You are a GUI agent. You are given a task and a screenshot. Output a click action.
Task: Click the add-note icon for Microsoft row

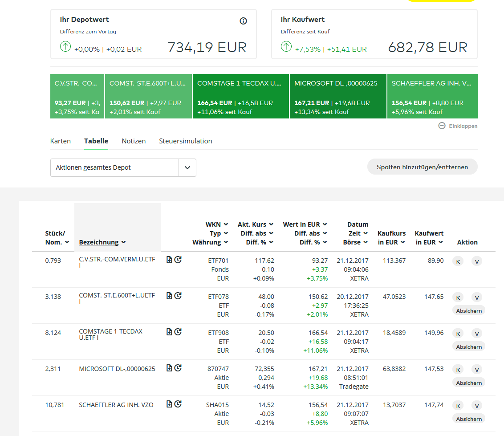coord(169,368)
